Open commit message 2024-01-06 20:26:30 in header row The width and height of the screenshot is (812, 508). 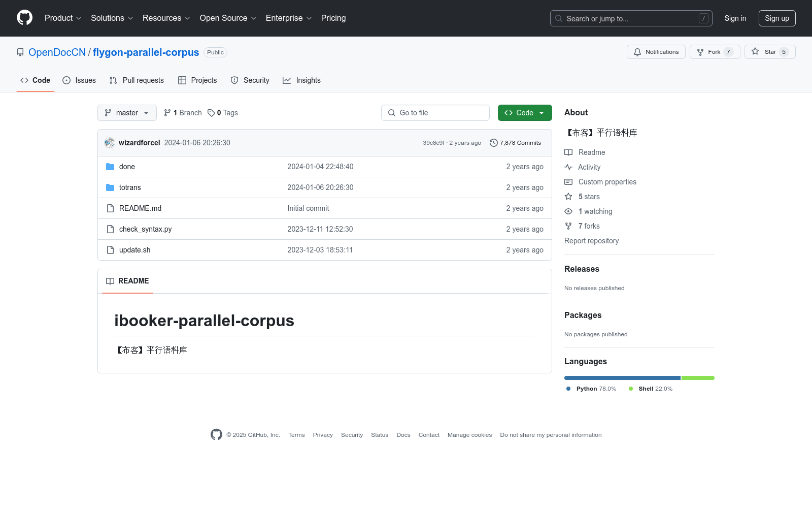pos(197,143)
